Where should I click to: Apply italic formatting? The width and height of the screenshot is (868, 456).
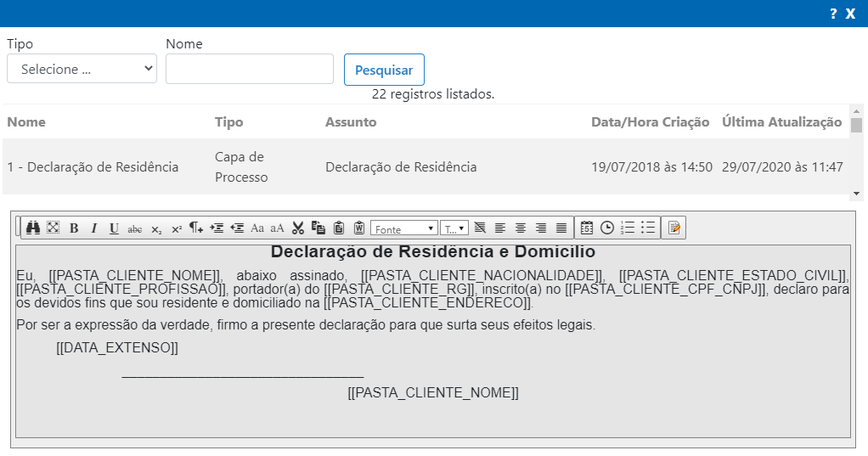[94, 228]
